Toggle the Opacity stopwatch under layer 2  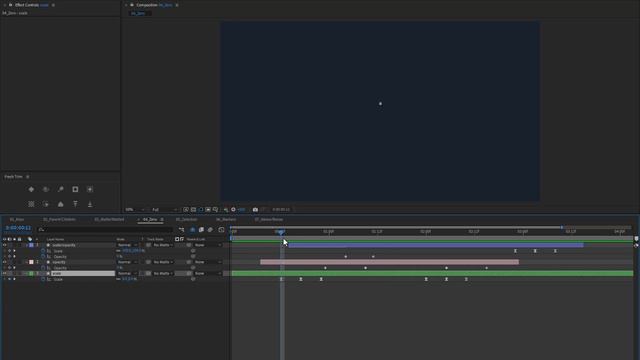coord(43,268)
